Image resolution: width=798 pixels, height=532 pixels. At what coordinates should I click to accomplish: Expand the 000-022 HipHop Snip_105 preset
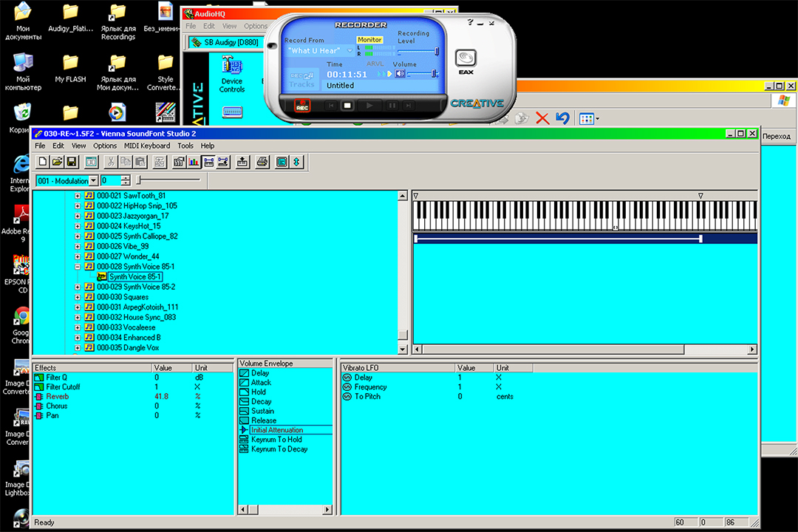(x=78, y=205)
